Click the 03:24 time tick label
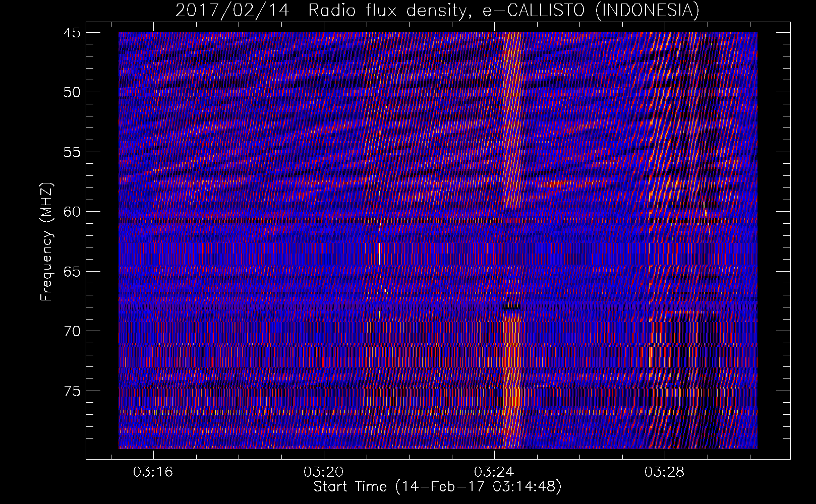The width and height of the screenshot is (816, 504). click(x=494, y=472)
